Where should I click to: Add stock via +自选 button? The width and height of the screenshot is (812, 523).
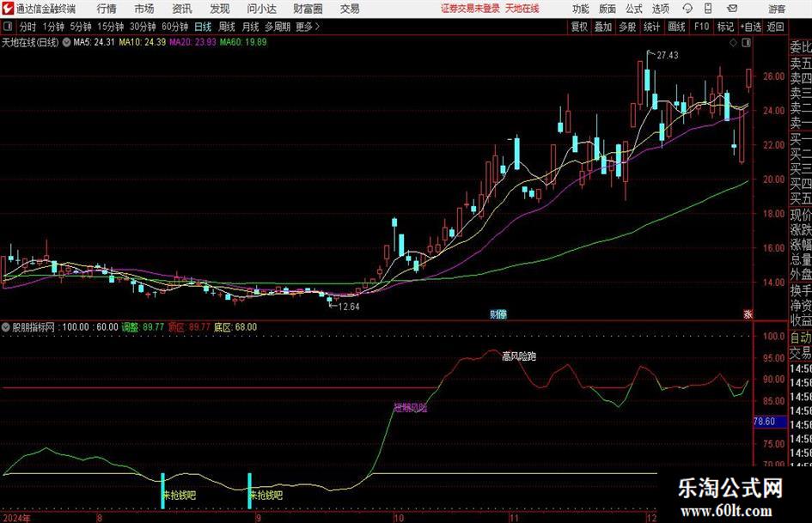[750, 27]
